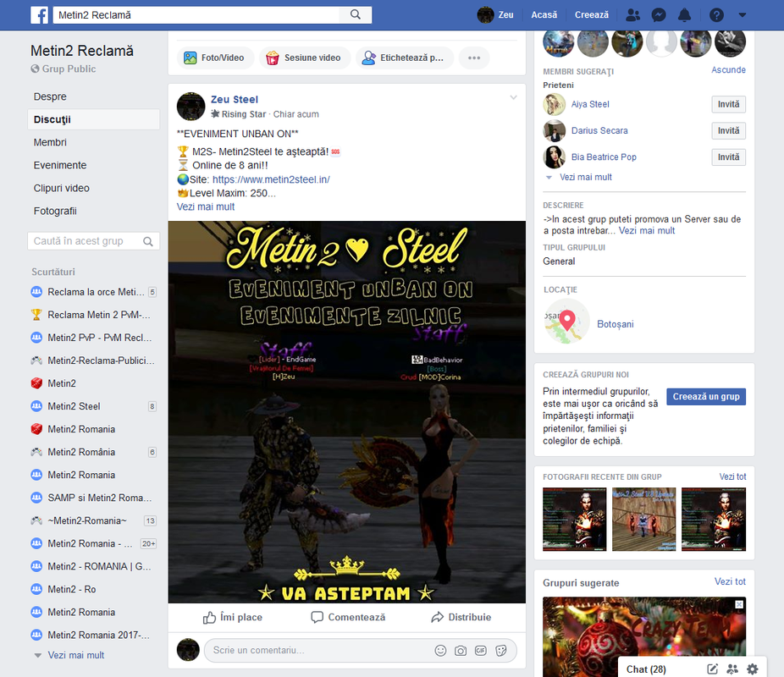Attach photo via camera icon in comment box
This screenshot has width=784, height=677.
(x=461, y=651)
